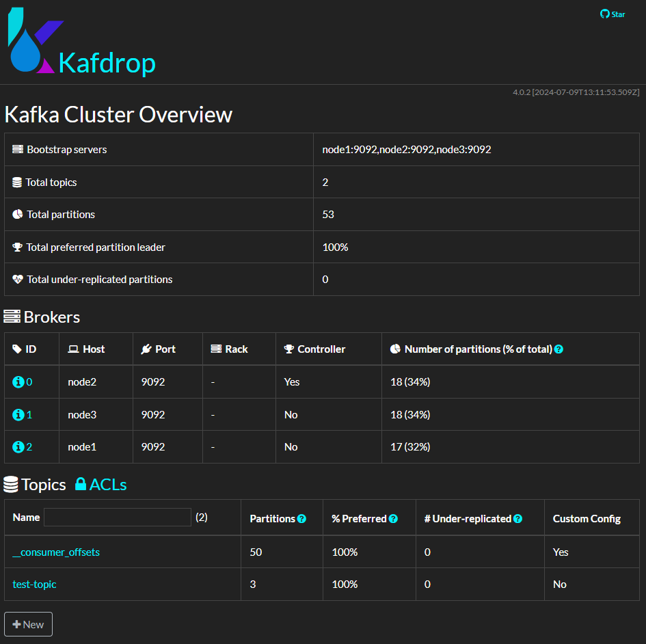646x644 pixels.
Task: Click the Kafdrop logo
Action: coord(36,40)
